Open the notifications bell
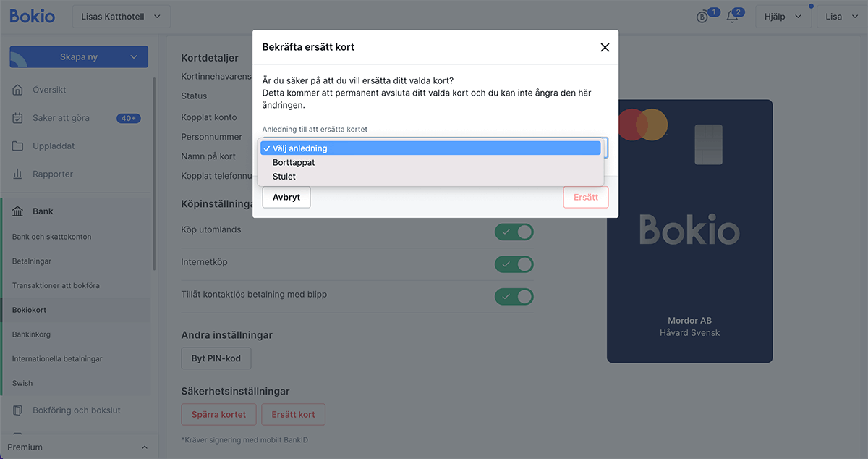Image resolution: width=868 pixels, height=459 pixels. click(733, 17)
